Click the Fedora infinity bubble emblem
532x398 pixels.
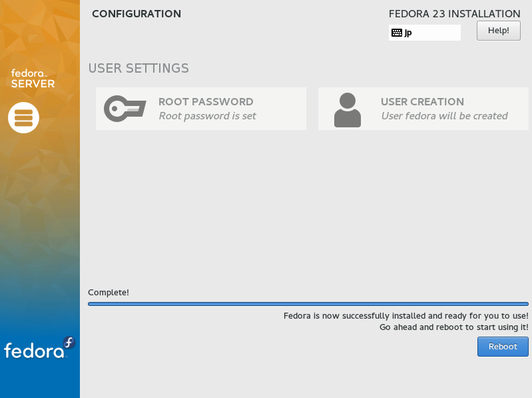[x=69, y=342]
